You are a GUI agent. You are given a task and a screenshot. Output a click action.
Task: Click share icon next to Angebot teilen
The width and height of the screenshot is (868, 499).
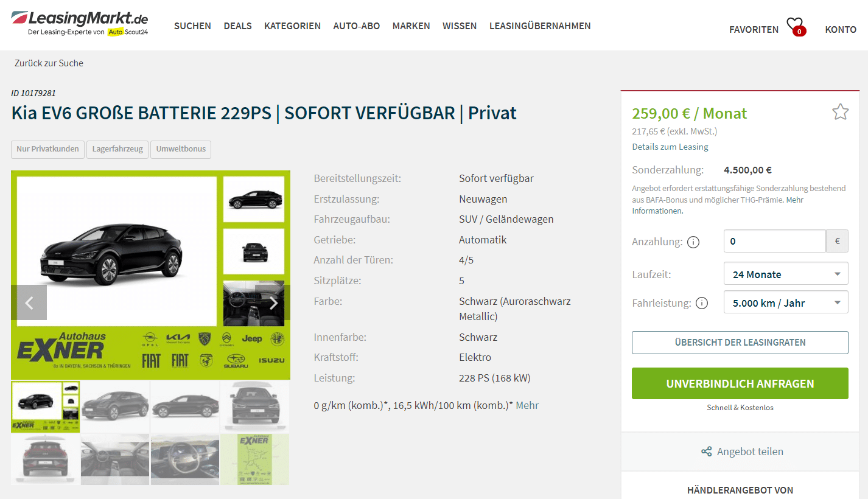706,452
